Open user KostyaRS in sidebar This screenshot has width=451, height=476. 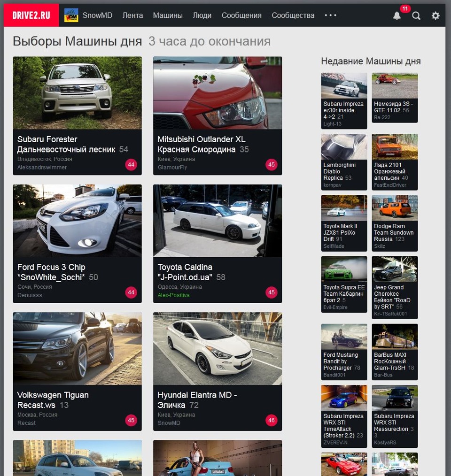point(385,443)
